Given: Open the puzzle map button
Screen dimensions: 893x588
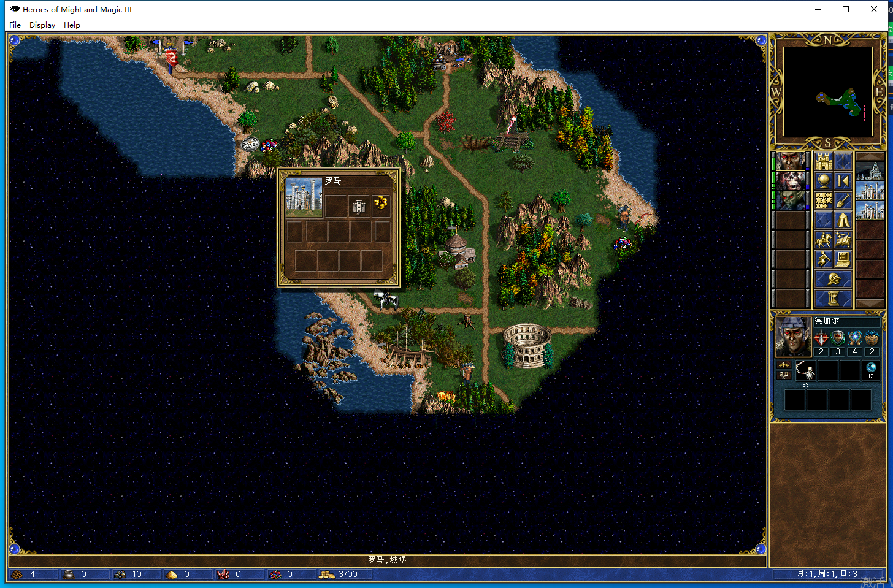Looking at the screenshot, I should [x=824, y=200].
